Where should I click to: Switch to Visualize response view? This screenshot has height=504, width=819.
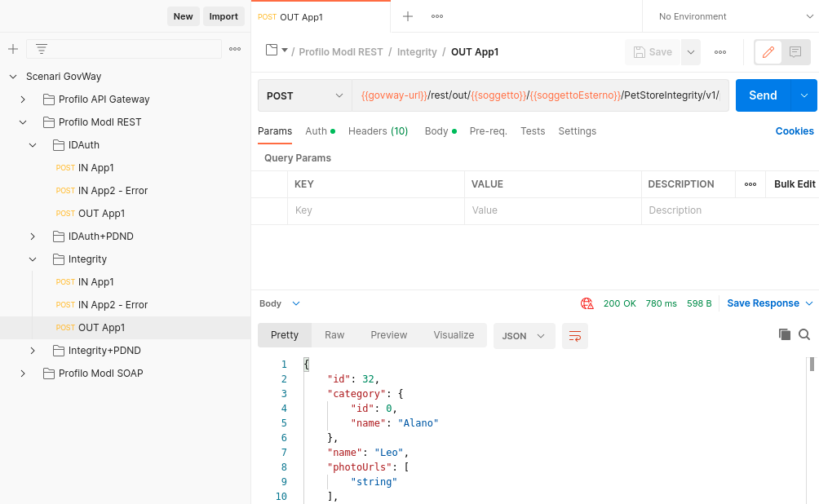[454, 335]
